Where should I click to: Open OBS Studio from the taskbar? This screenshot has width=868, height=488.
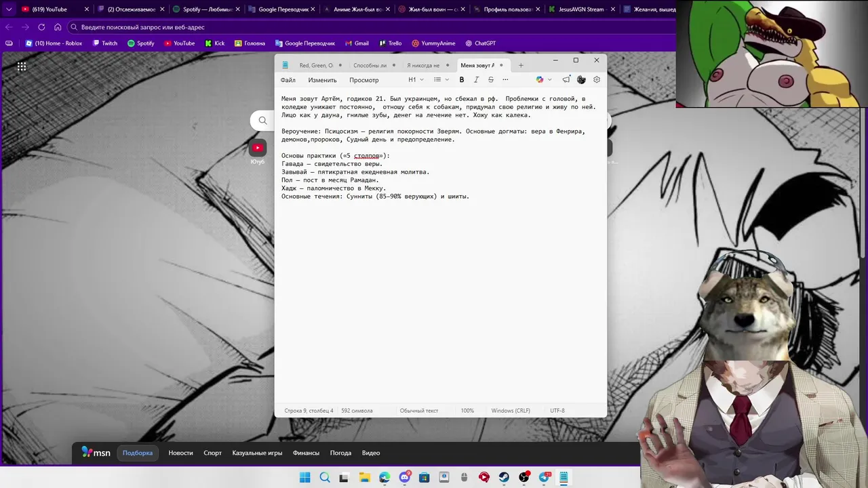(524, 477)
